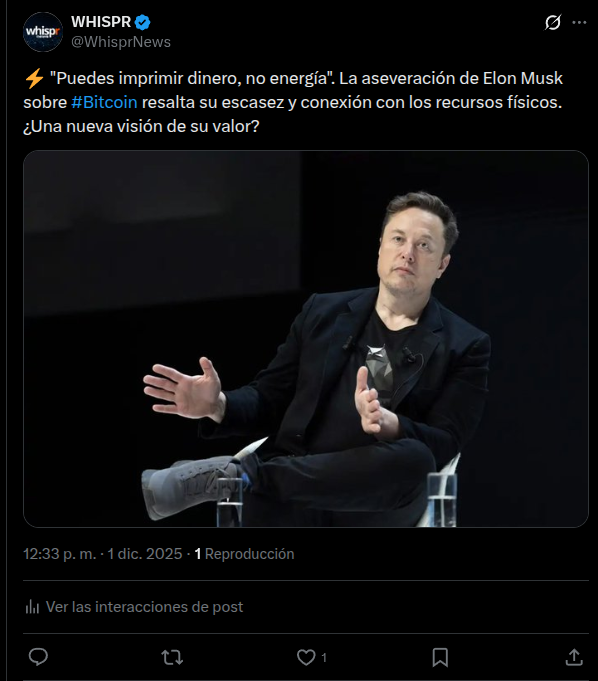The height and width of the screenshot is (681, 598).
Task: Click the #Bitcoin hashtag link
Action: coord(104,102)
